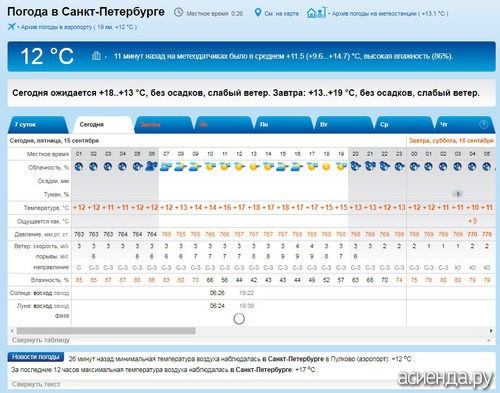Viewport: 500px width, 393px height.
Task: Click the map pin icon
Action: click(258, 13)
